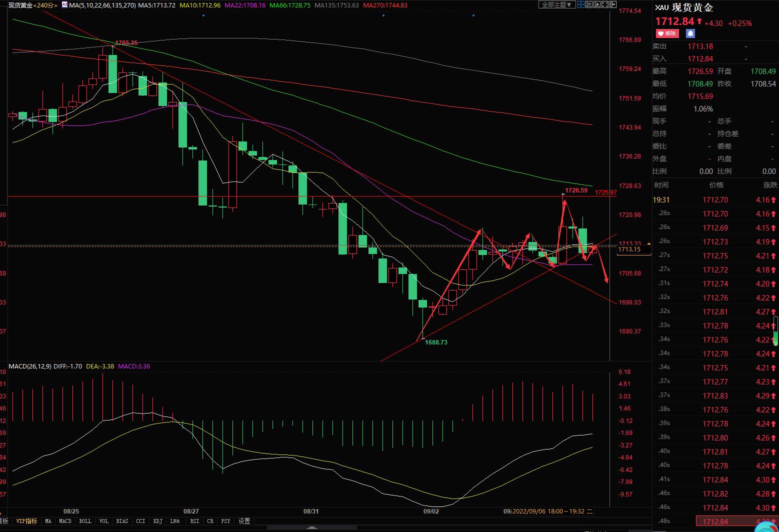779x532 pixels.
Task: Click the 均价 value 1715.69
Action: tap(700, 96)
